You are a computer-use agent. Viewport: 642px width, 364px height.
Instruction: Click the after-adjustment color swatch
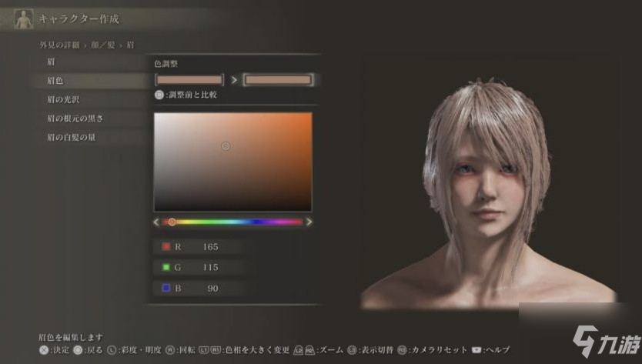point(279,80)
